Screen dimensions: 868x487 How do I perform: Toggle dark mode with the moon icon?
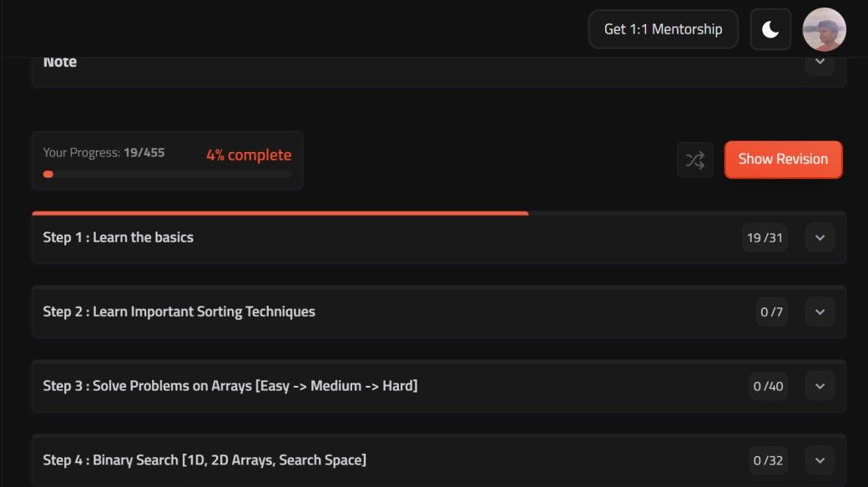click(770, 29)
